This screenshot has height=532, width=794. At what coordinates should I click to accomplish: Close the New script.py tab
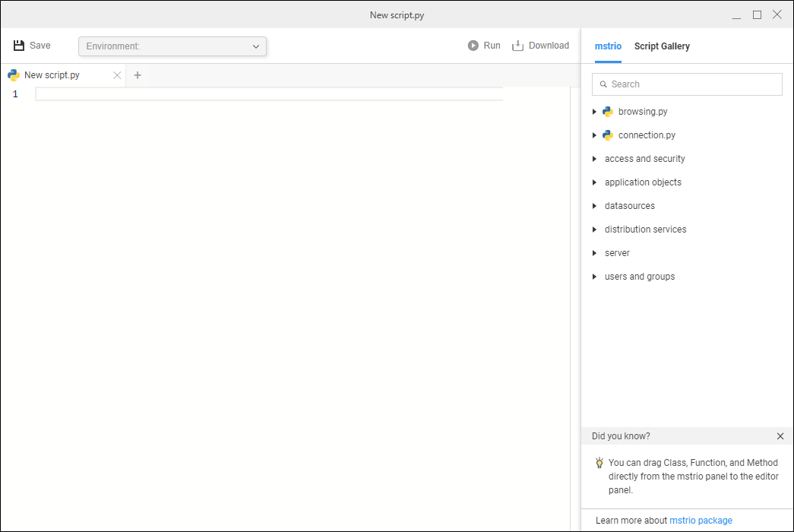[x=117, y=75]
